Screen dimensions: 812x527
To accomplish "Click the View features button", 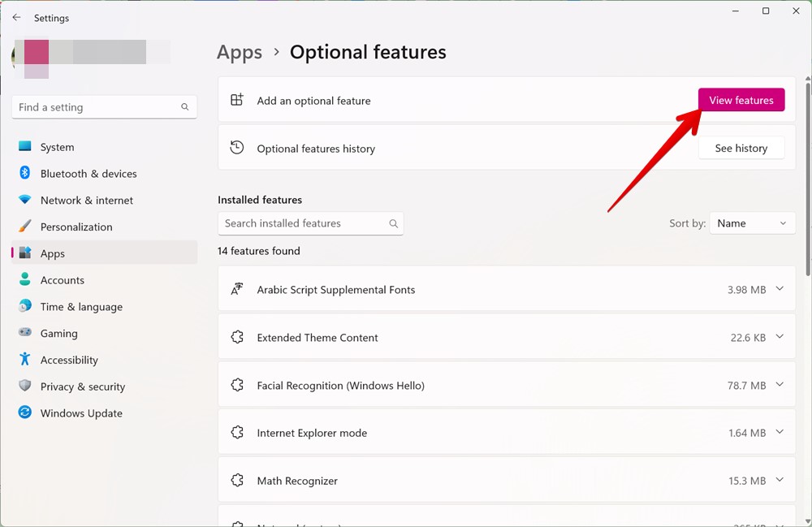I will click(741, 100).
